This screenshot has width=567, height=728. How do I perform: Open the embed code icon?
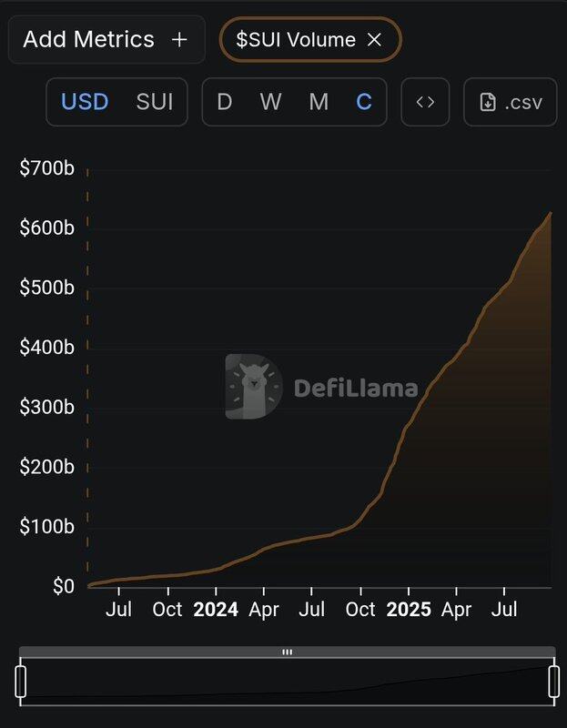(x=425, y=102)
